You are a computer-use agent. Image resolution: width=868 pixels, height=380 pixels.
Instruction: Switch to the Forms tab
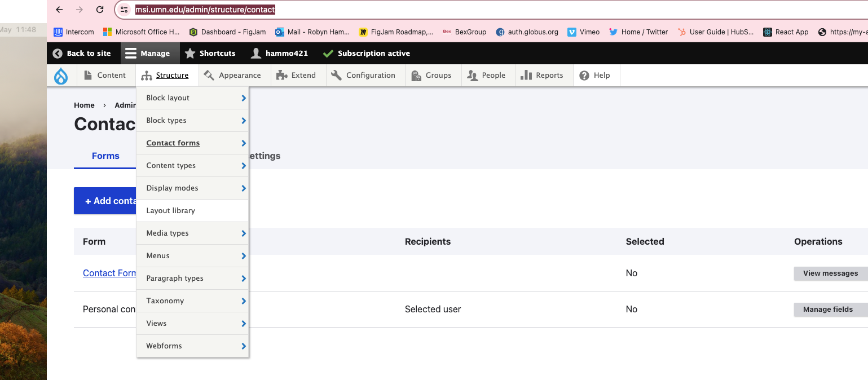pyautogui.click(x=105, y=156)
